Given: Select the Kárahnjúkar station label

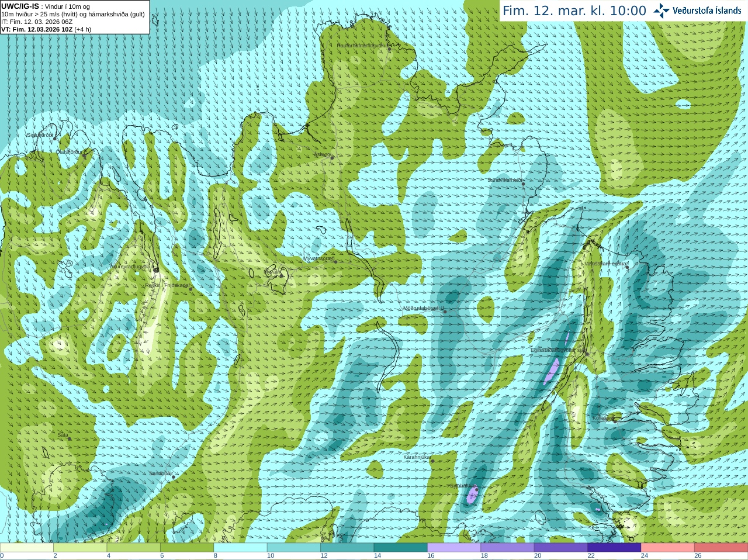Looking at the screenshot, I should point(417,457).
